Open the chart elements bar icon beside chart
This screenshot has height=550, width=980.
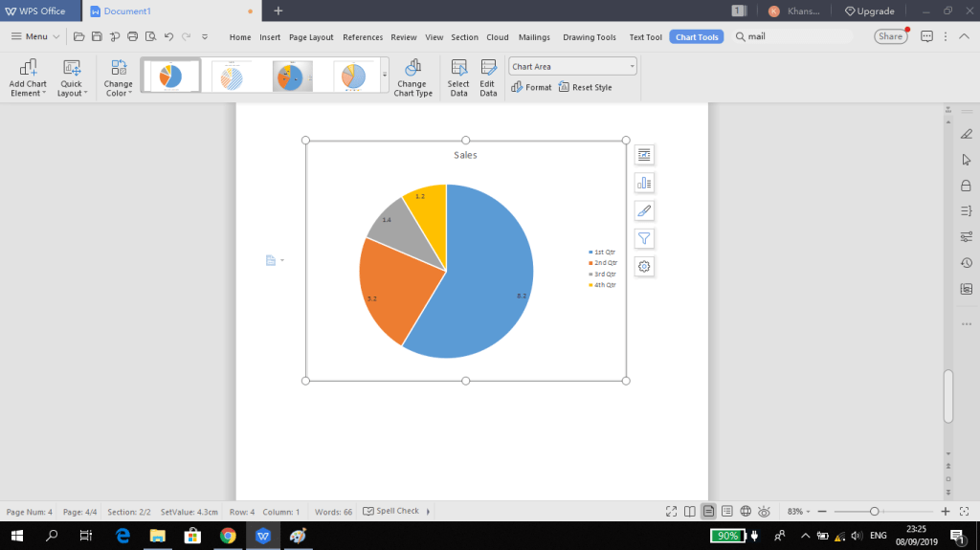pos(644,183)
